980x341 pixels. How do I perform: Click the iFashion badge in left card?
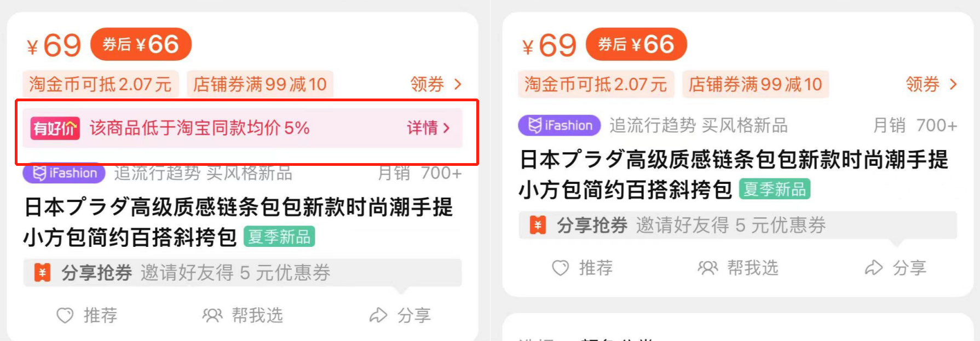(64, 174)
